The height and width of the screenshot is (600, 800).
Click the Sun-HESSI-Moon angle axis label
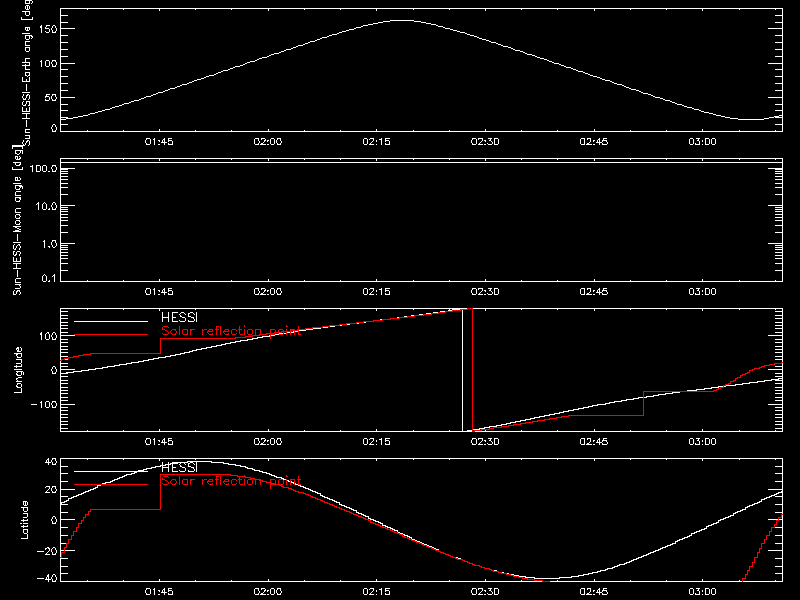pos(17,220)
